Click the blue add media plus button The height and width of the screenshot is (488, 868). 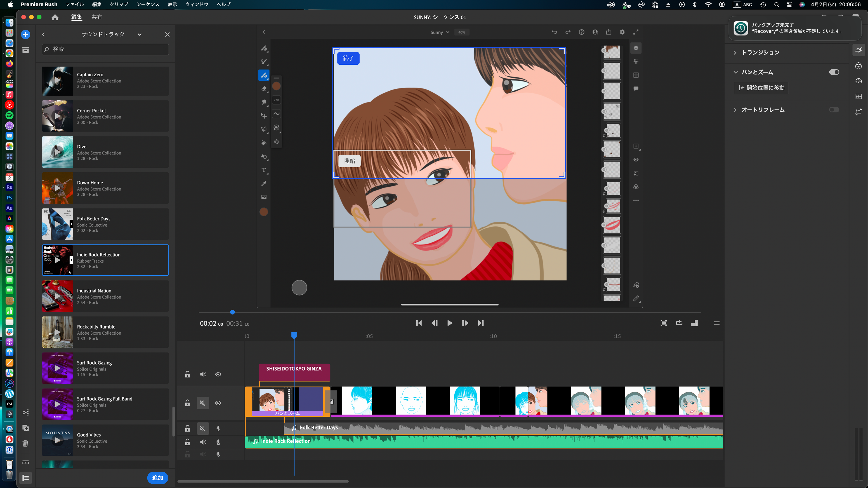[25, 34]
